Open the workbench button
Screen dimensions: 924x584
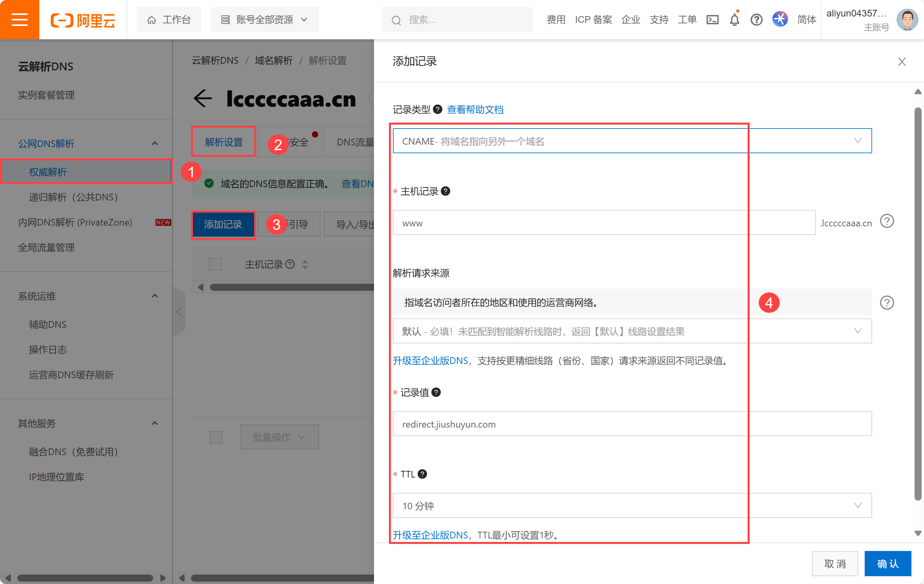point(169,20)
